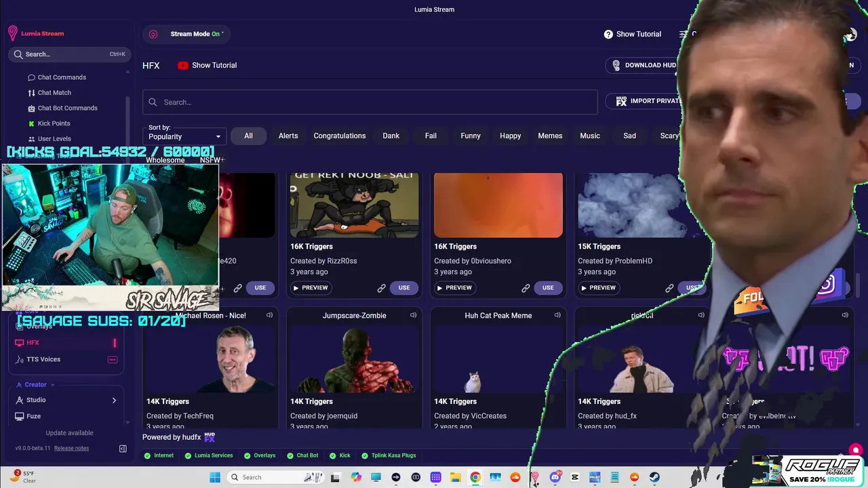Select the Funny filter tab
The width and height of the screenshot is (868, 488).
tap(471, 136)
